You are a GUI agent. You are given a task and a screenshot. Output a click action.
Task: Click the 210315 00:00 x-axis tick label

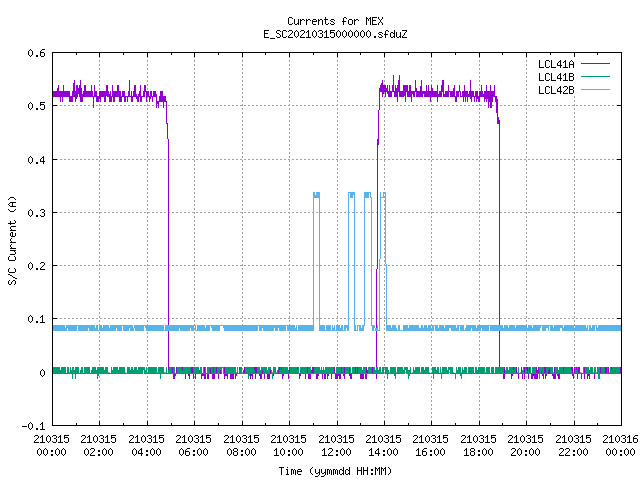coord(51,445)
